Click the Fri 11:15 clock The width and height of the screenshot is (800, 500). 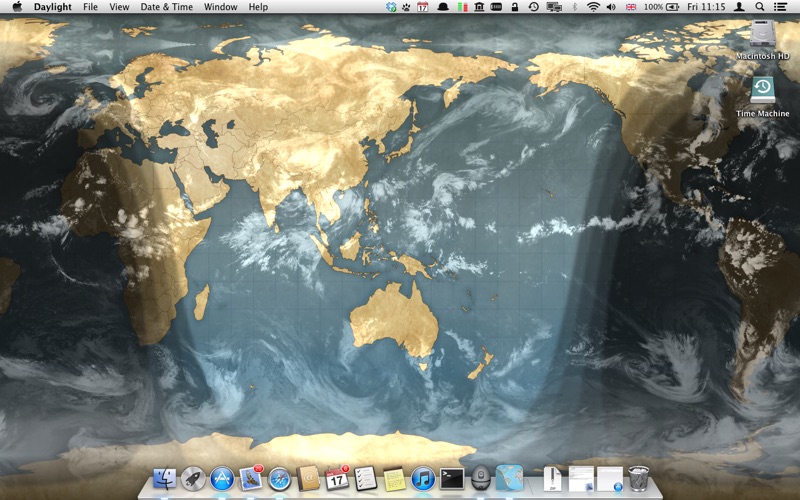click(706, 7)
